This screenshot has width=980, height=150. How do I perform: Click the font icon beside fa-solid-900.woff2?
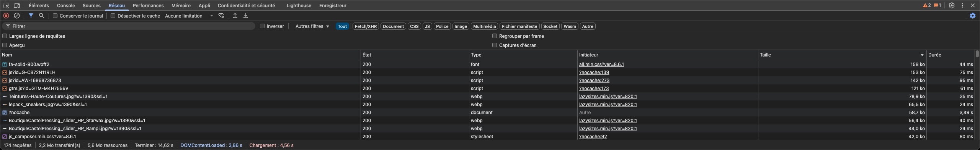[x=5, y=65]
